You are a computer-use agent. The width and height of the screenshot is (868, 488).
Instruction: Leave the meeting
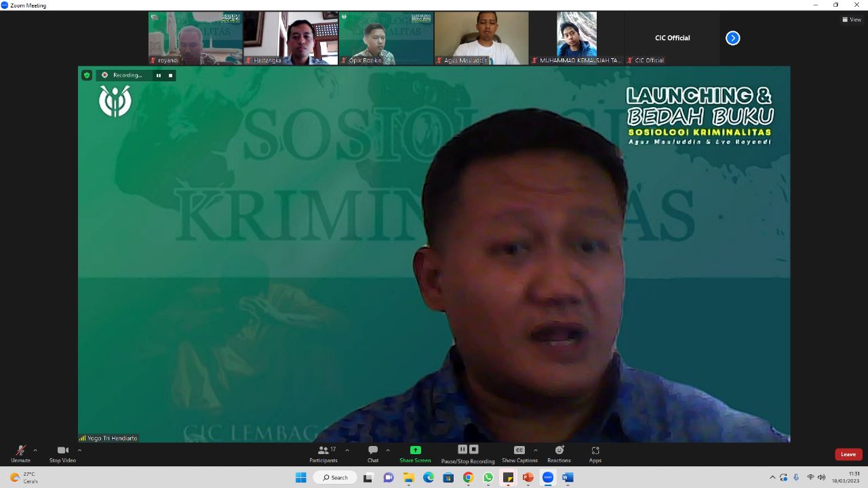[848, 454]
